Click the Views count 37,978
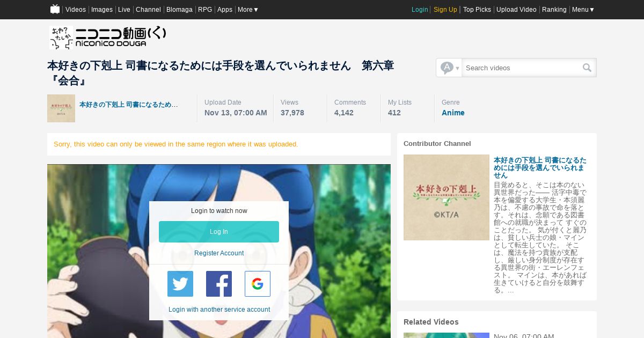The height and width of the screenshot is (338, 644). (292, 113)
